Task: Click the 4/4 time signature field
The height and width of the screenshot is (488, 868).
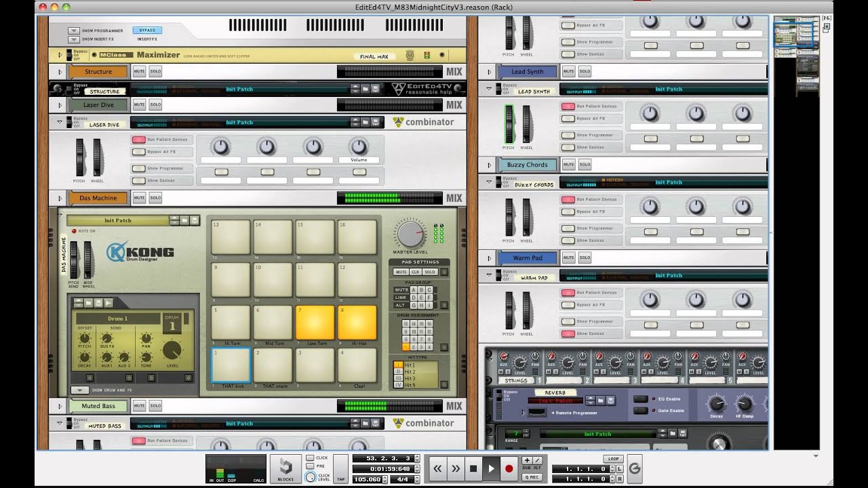Action: click(x=401, y=479)
